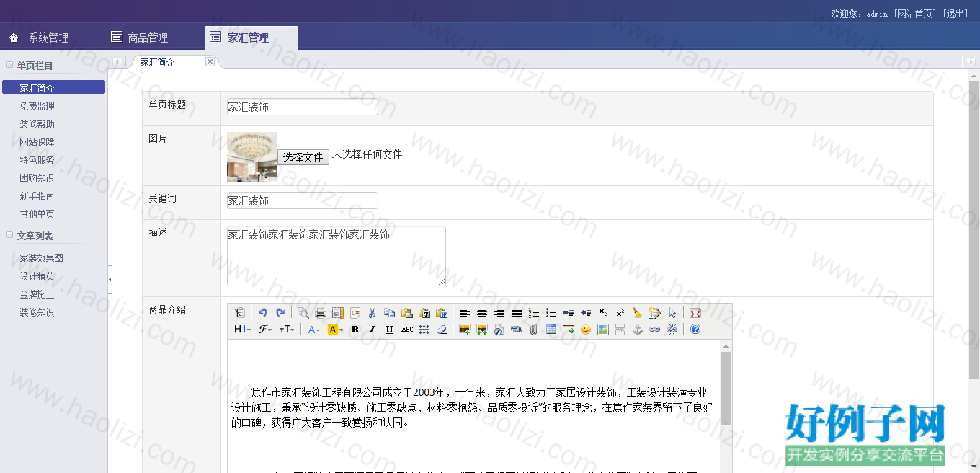Open 免费监理 in sidebar
Image resolution: width=980 pixels, height=473 pixels.
[x=37, y=106]
